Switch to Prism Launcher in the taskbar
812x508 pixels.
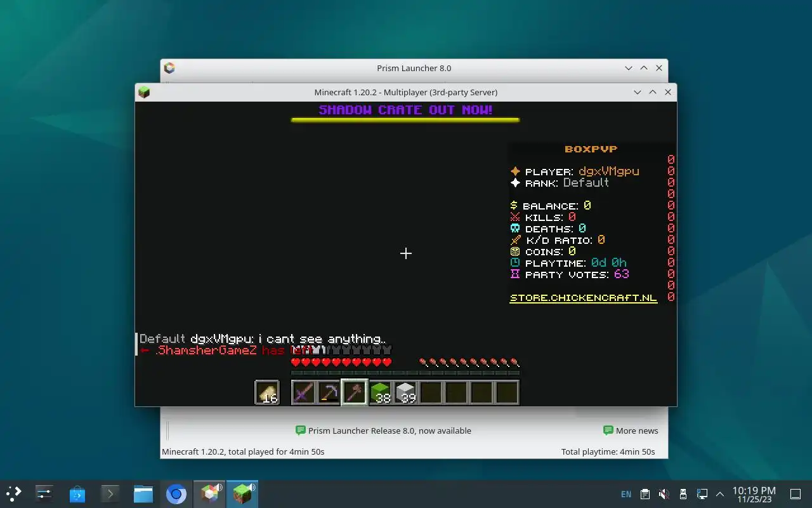point(209,494)
